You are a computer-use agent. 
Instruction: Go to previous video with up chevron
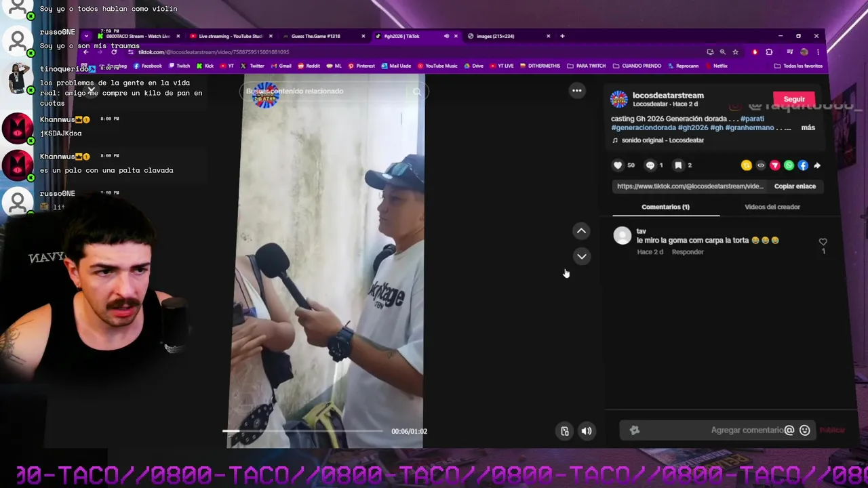[x=581, y=231]
